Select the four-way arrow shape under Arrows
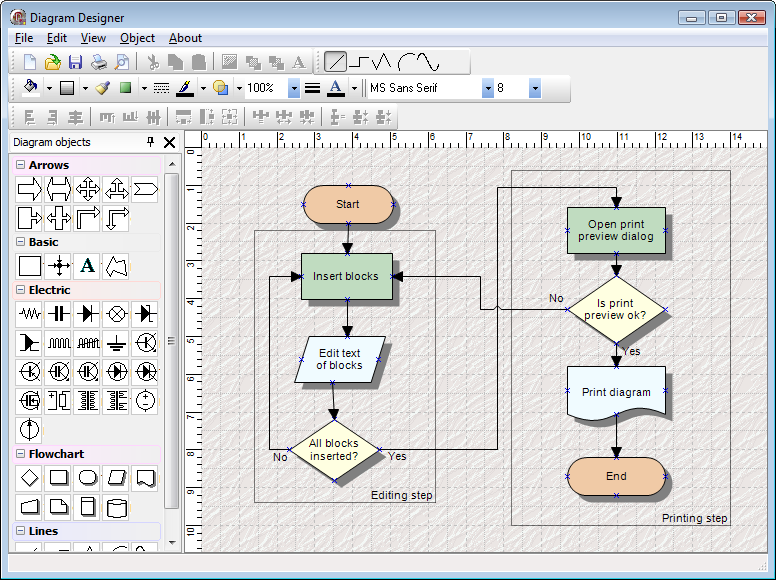Screen dimensions: 776x580 88,188
